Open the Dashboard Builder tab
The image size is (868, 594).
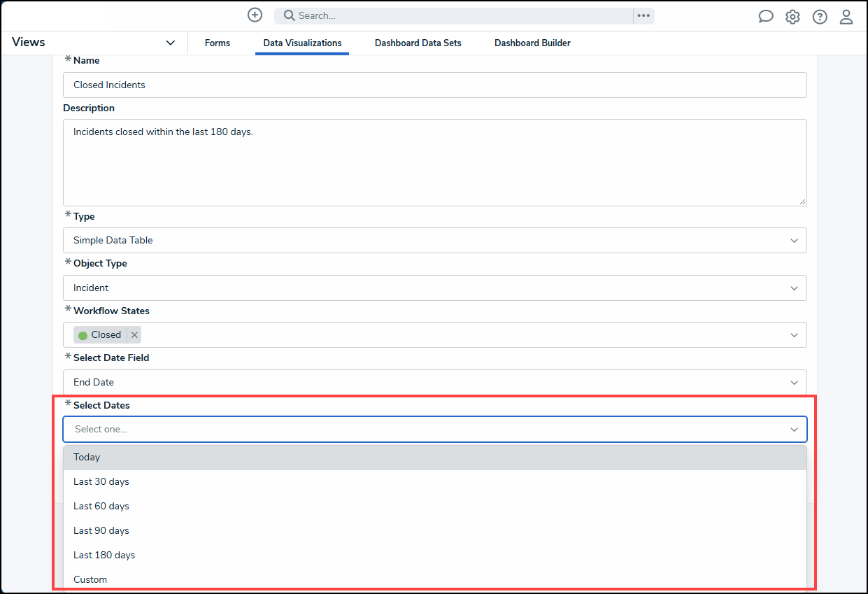pos(532,43)
